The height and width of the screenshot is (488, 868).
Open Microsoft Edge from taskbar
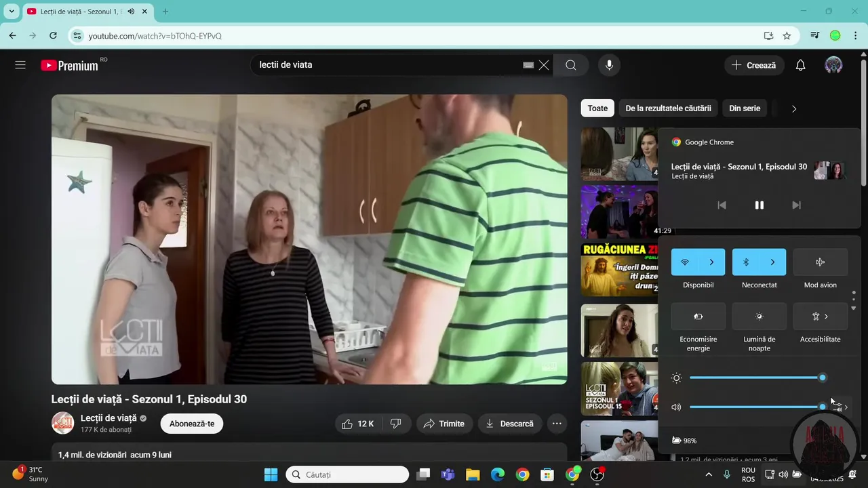[x=498, y=474]
